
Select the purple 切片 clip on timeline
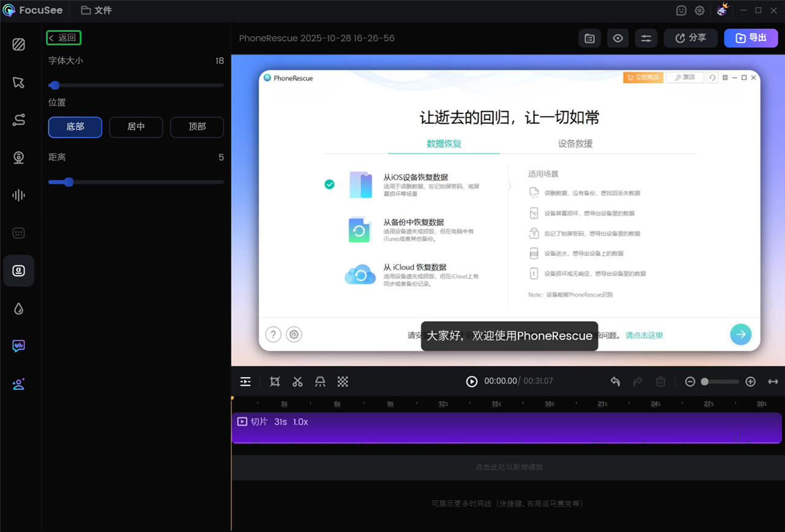(506, 428)
